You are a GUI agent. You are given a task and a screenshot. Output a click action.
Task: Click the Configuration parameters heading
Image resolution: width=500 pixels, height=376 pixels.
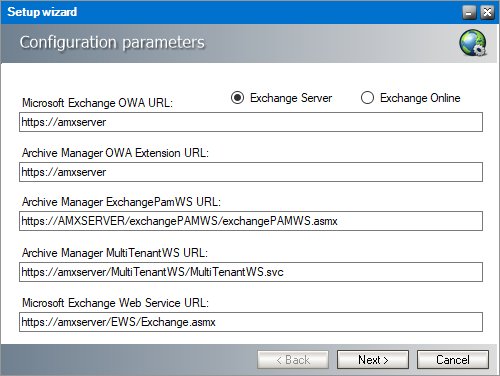112,42
